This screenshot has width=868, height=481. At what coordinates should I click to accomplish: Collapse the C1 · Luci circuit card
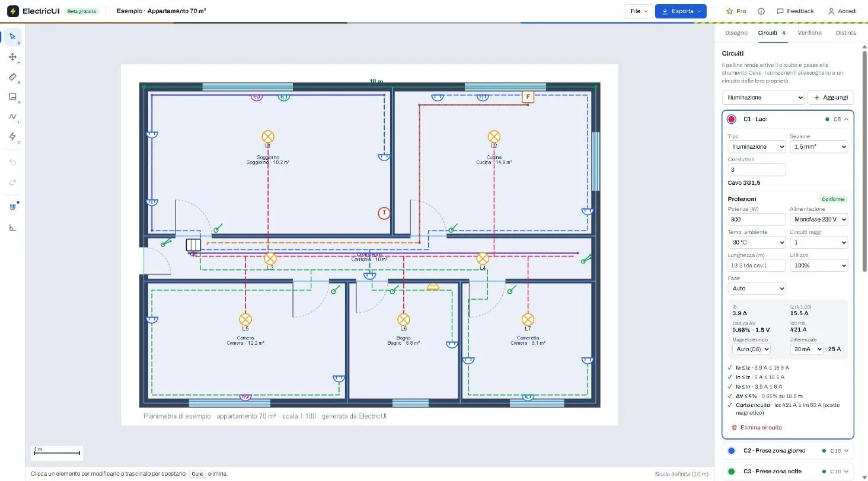point(846,119)
